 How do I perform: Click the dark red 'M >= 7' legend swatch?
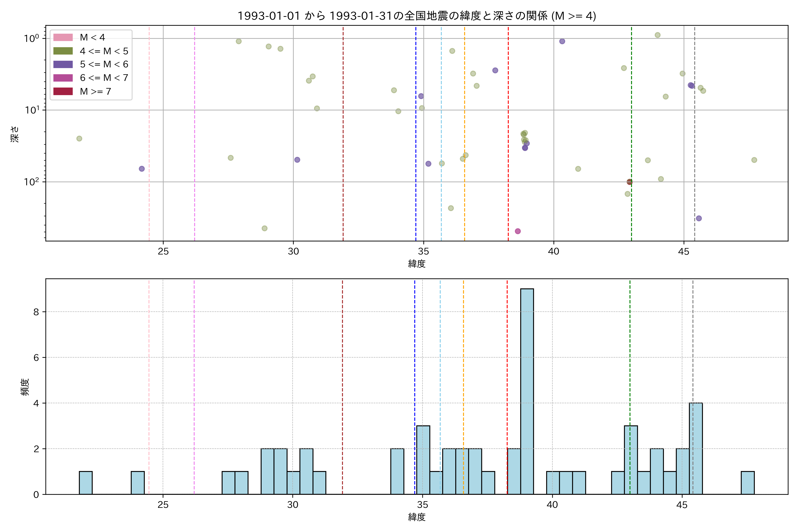[63, 91]
